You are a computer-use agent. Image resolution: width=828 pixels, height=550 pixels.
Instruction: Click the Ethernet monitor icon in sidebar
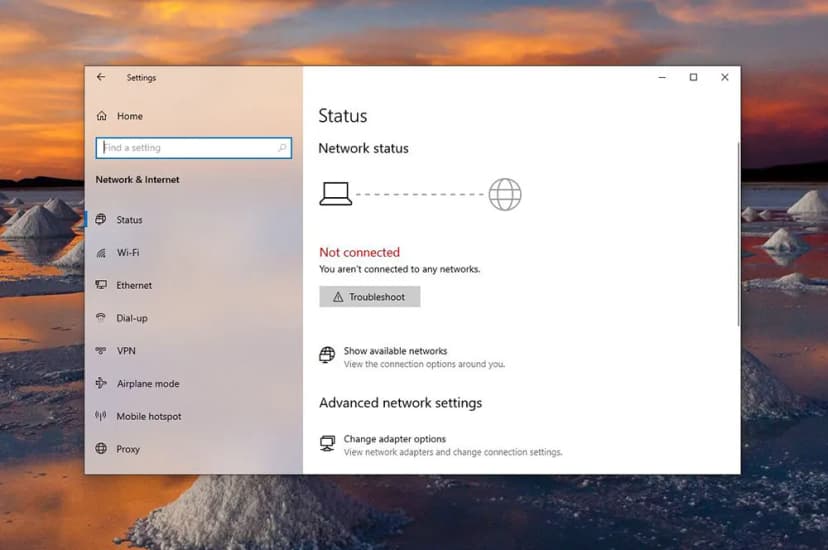(x=101, y=285)
